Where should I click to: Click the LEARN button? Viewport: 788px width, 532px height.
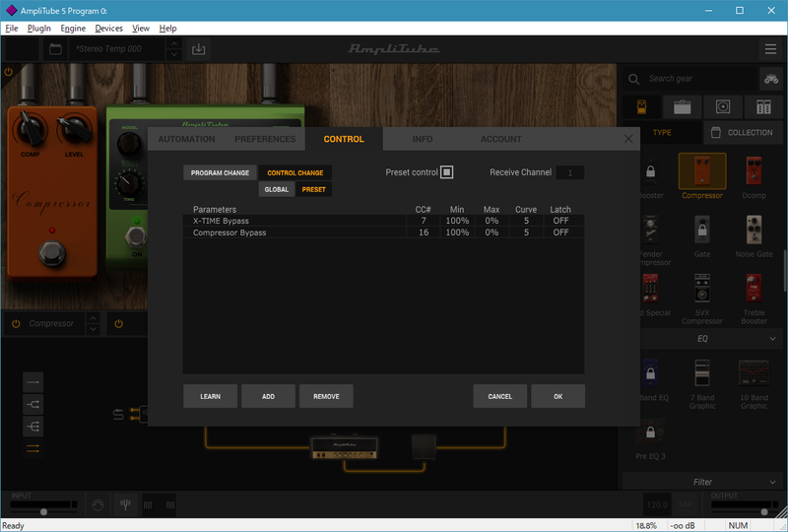click(x=210, y=396)
